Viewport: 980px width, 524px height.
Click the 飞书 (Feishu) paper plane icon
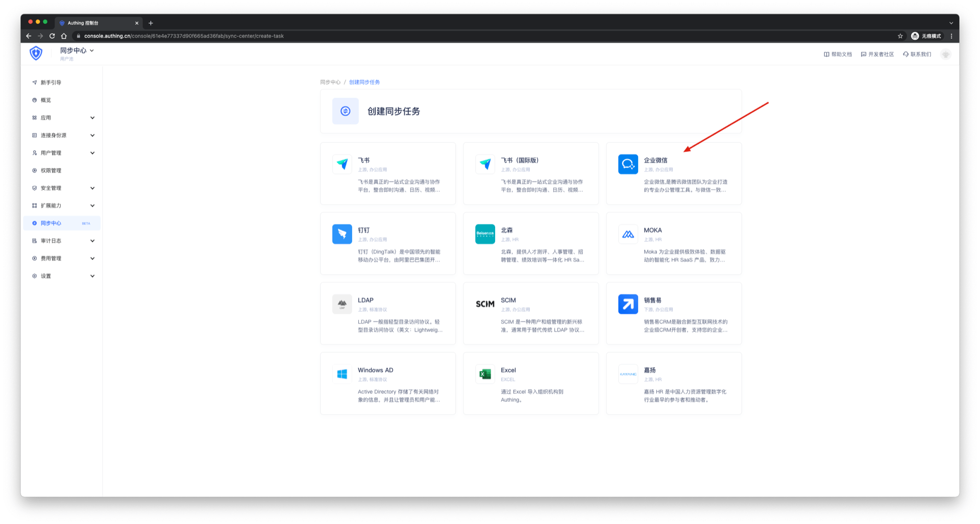tap(342, 164)
